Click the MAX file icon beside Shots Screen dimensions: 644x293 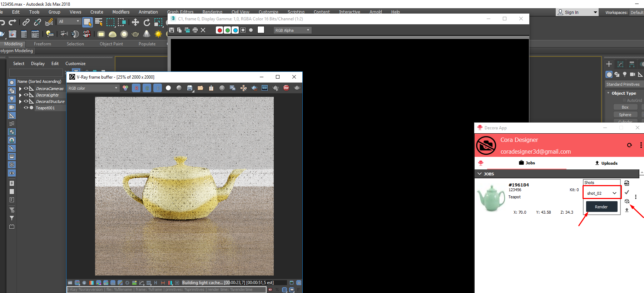[627, 183]
